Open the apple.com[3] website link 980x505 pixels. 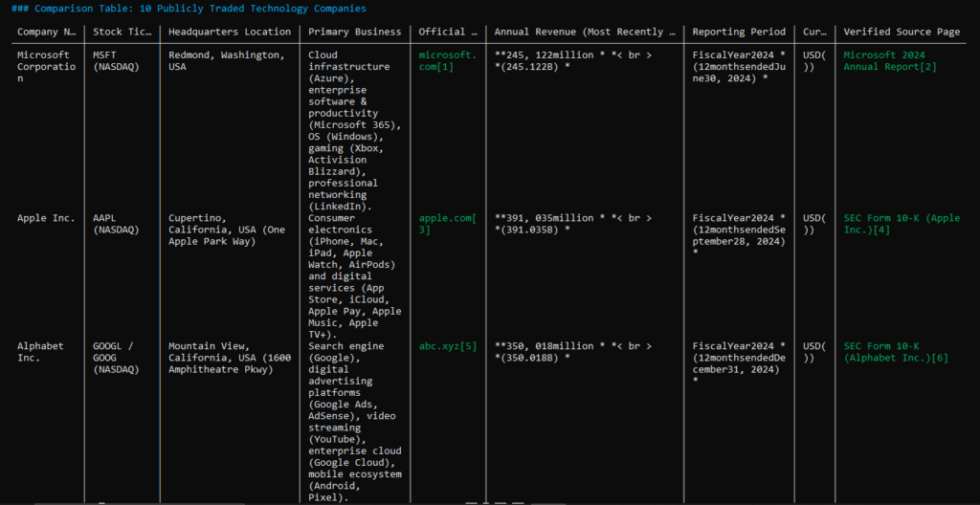point(448,224)
